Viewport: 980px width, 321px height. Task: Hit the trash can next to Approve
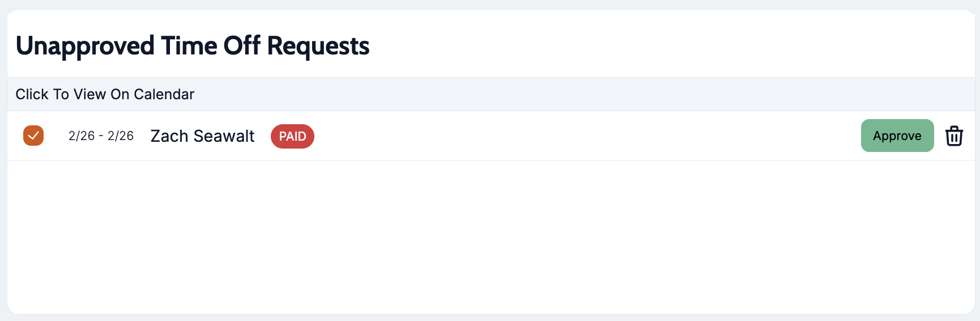[x=954, y=136]
